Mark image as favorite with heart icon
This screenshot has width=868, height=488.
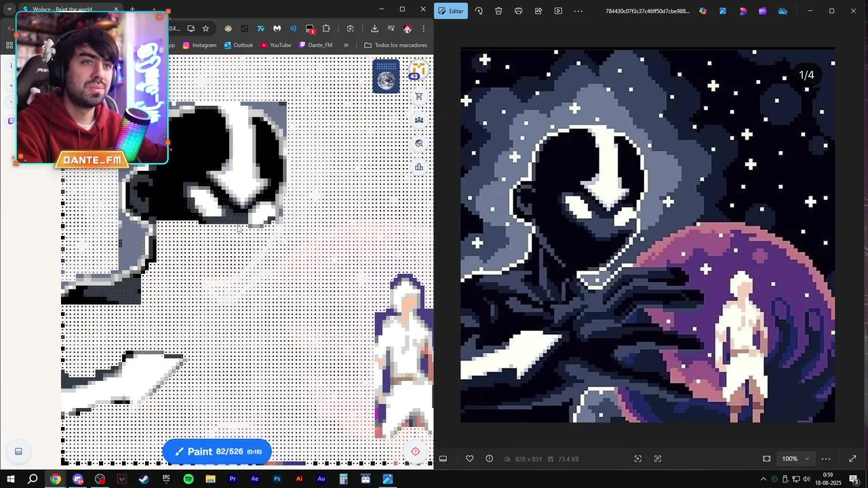pos(469,459)
